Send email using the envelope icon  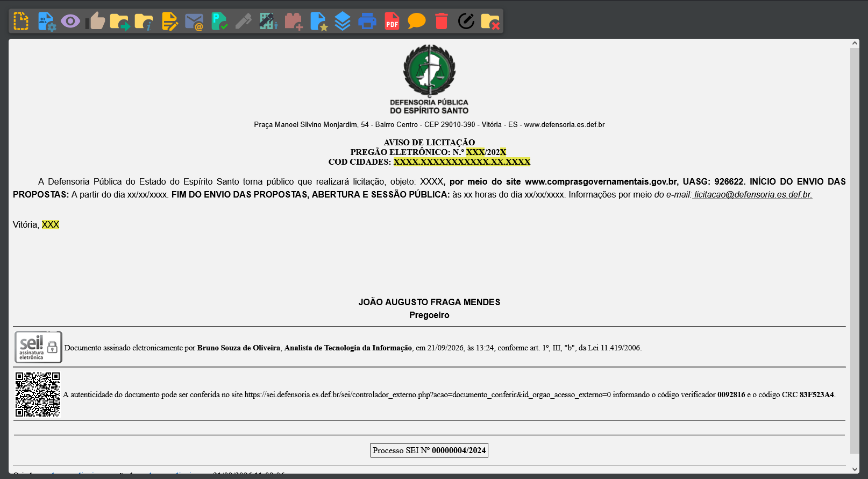click(194, 22)
